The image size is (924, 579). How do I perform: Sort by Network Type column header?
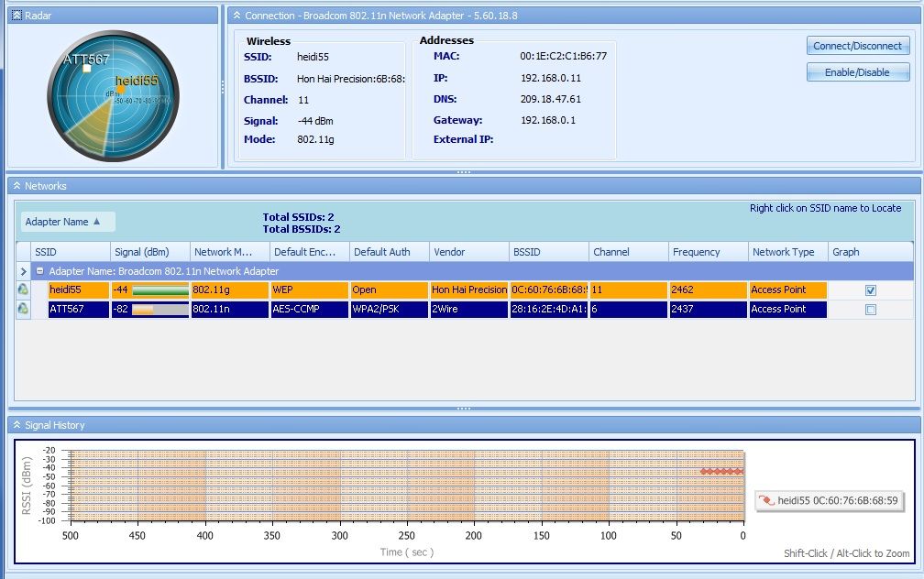(x=788, y=252)
